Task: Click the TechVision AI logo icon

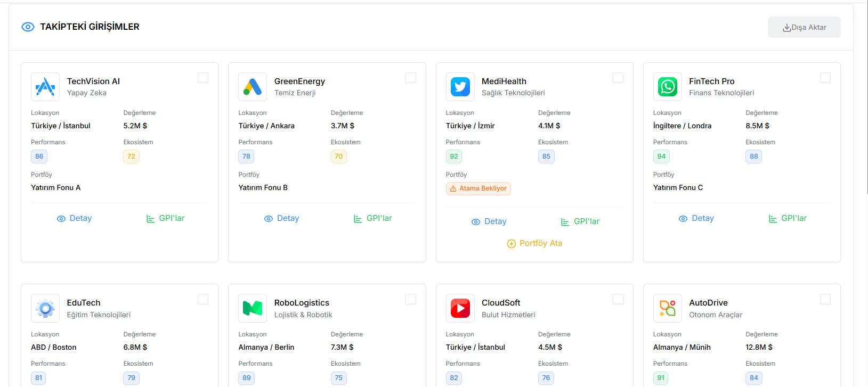Action: 45,87
